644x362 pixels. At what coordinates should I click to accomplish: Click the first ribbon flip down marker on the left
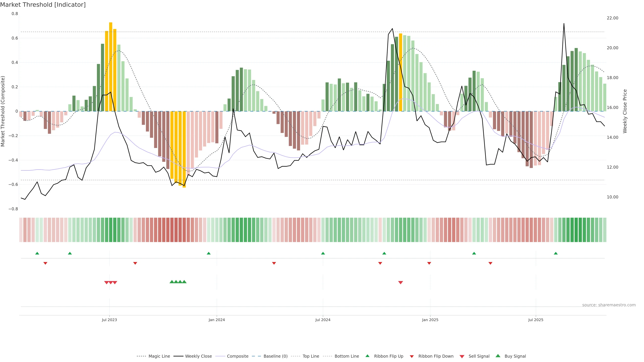45,263
